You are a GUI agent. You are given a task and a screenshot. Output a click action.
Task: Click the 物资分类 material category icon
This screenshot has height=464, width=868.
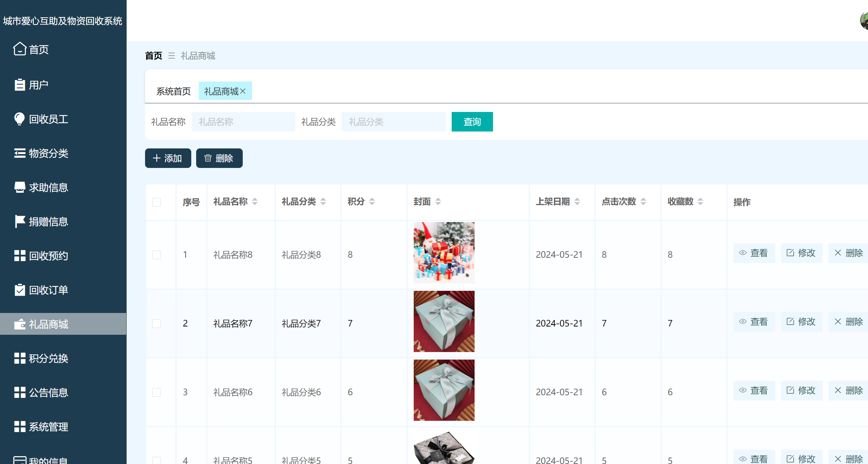pyautogui.click(x=20, y=153)
